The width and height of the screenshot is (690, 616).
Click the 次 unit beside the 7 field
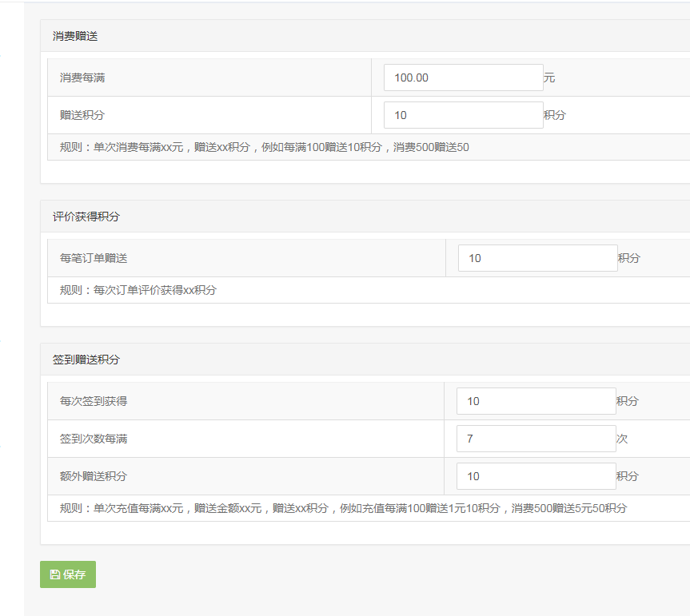pos(622,439)
